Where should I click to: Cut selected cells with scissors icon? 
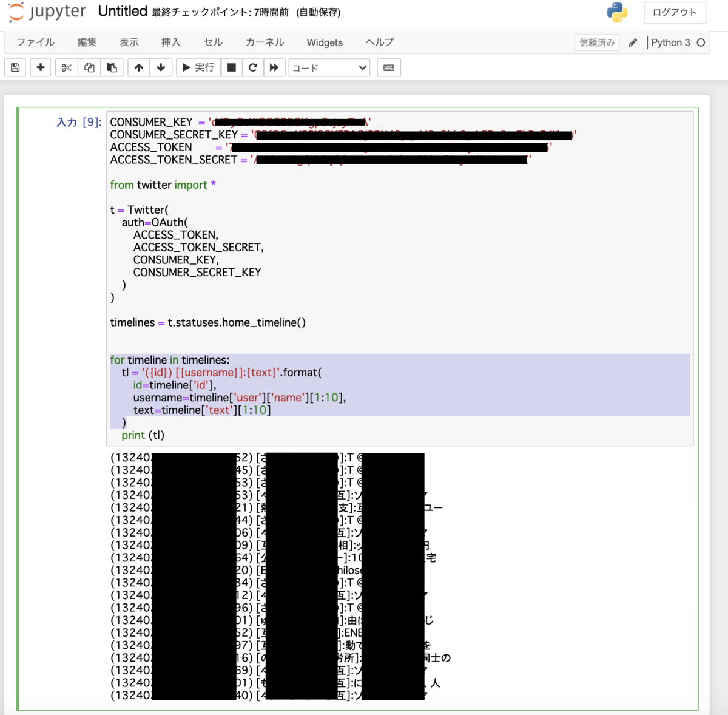[x=66, y=67]
